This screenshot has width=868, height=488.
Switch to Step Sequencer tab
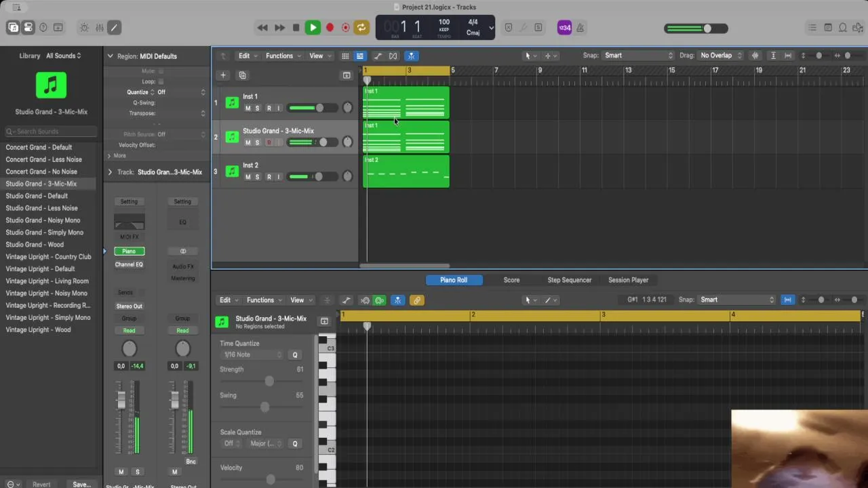tap(570, 280)
